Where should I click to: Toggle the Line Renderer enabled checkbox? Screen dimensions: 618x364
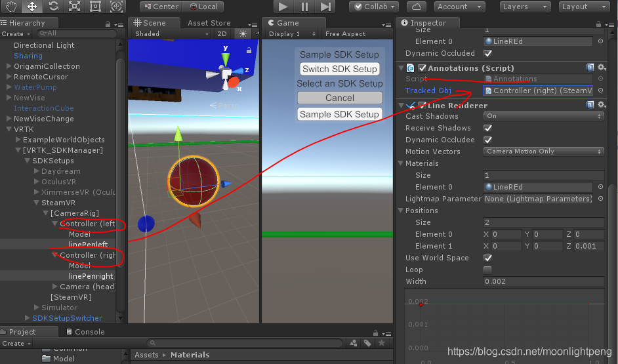pyautogui.click(x=422, y=105)
